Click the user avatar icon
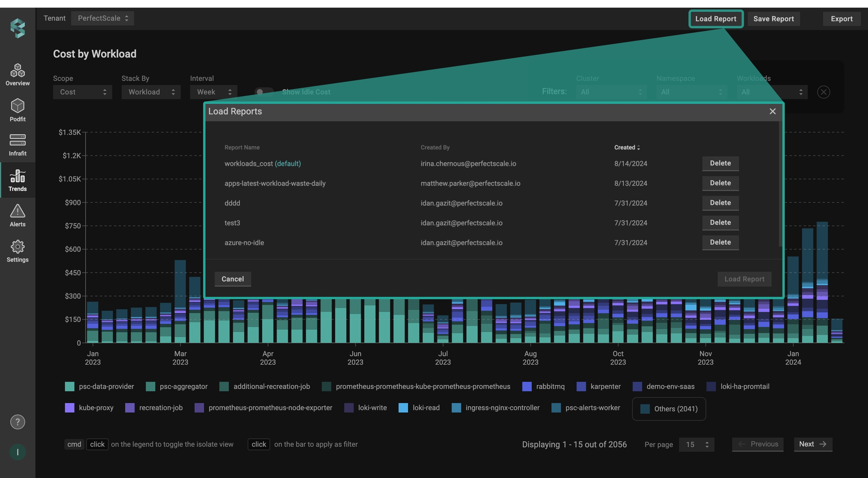This screenshot has width=868, height=478. pos(17,452)
